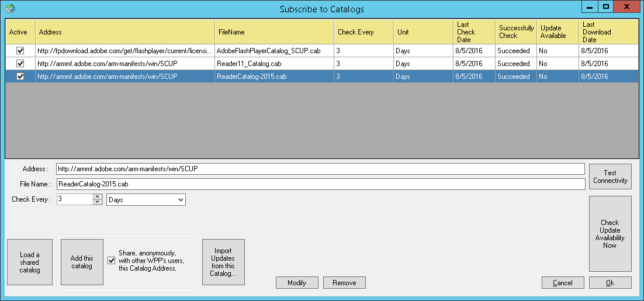
Task: Sort by the FileName column header
Action: [274, 32]
